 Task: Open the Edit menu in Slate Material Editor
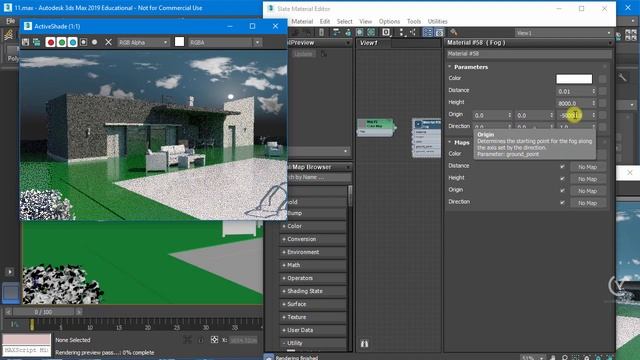[x=325, y=21]
